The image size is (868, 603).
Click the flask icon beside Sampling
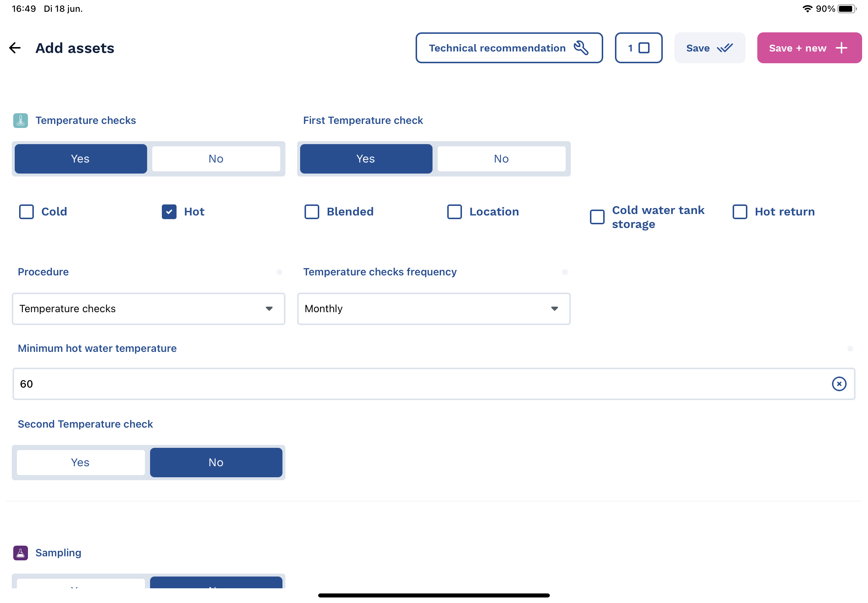pos(20,553)
